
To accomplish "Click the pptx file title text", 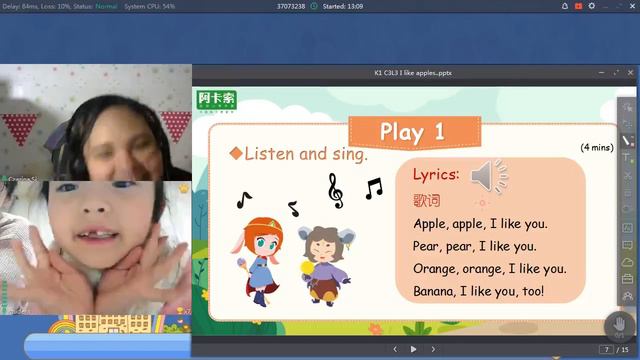I will pyautogui.click(x=413, y=73).
